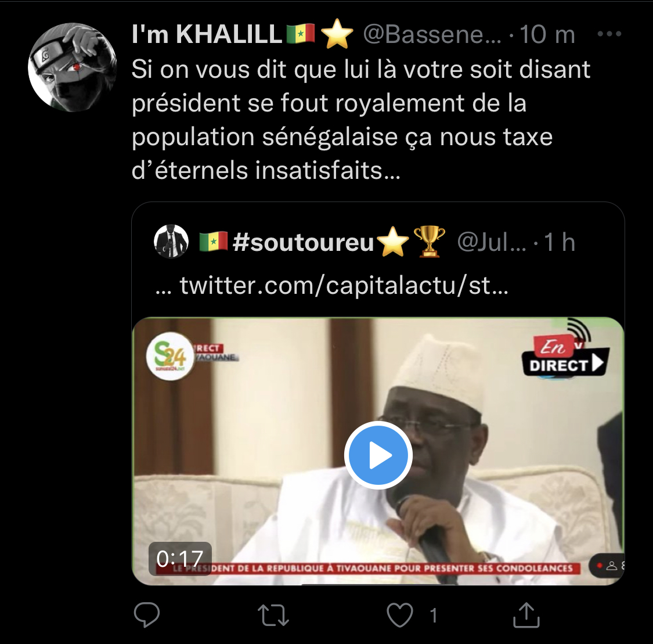This screenshot has height=644, width=653.
Task: Click the main tweet text body
Action: 360,120
